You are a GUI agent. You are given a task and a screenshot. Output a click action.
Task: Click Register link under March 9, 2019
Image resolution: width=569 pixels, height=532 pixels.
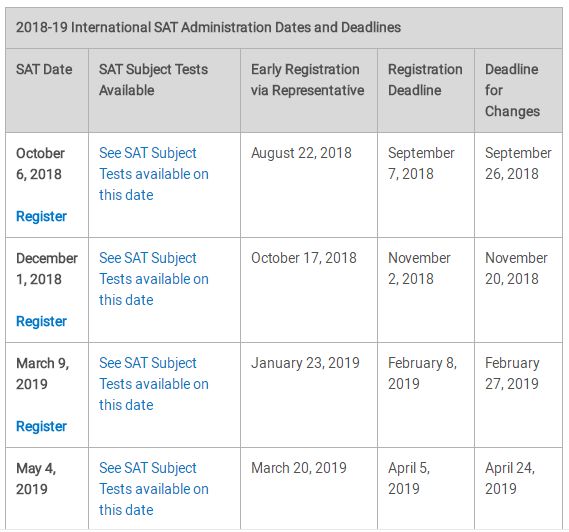pos(41,426)
